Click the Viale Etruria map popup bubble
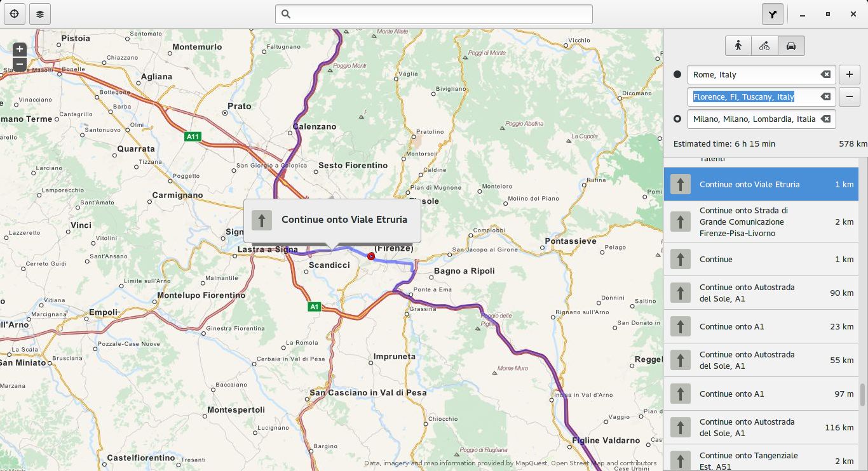Image resolution: width=868 pixels, height=471 pixels. tap(332, 220)
